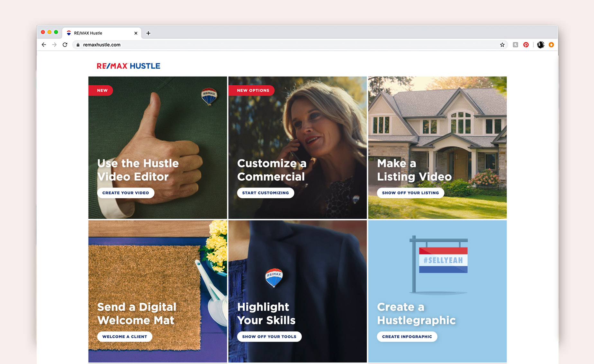Close the RE/MAX Hustle tab

coord(136,33)
